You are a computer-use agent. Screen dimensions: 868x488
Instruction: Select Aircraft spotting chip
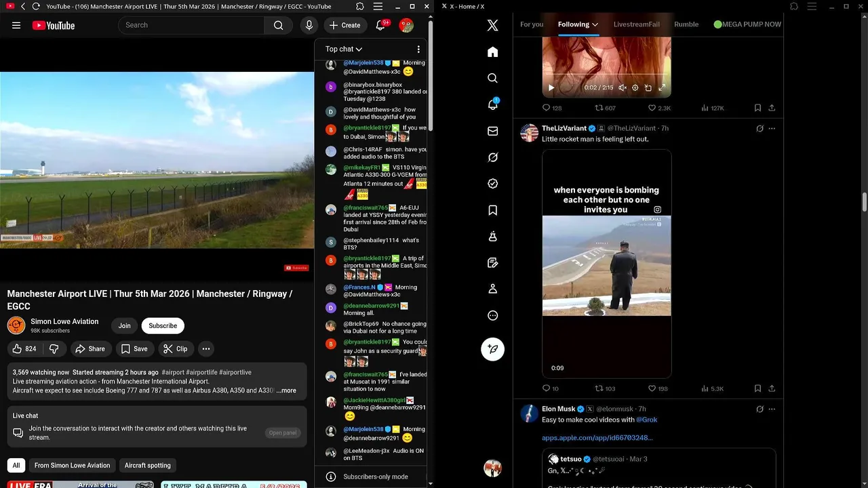[147, 465]
